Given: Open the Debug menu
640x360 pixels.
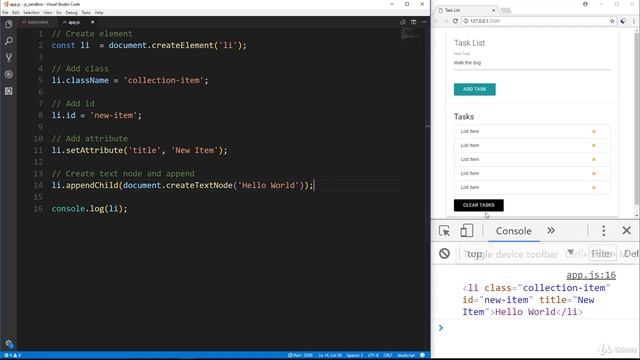Looking at the screenshot, I should (71, 13).
